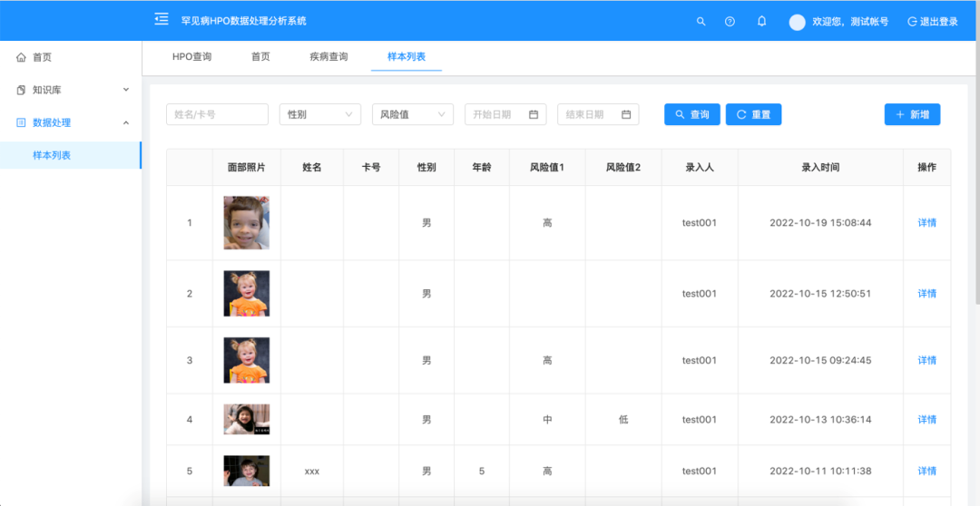Click the name cell xxx
The width and height of the screenshot is (980, 506).
pyautogui.click(x=312, y=471)
